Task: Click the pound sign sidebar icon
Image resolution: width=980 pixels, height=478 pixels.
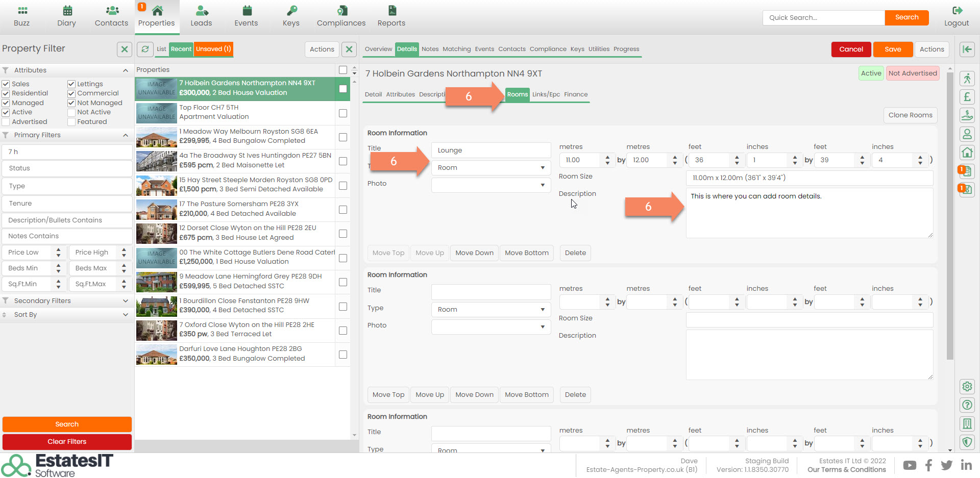Action: (967, 97)
